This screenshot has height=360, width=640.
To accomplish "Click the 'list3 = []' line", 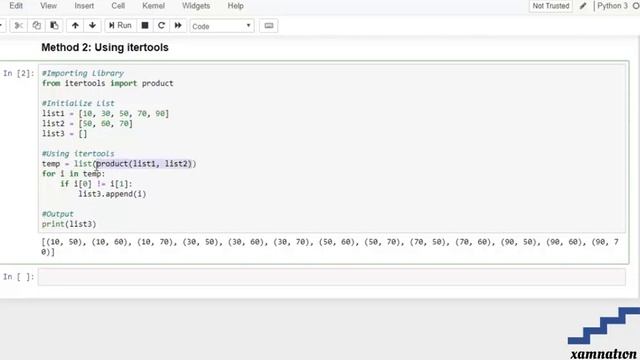I will 64,133.
